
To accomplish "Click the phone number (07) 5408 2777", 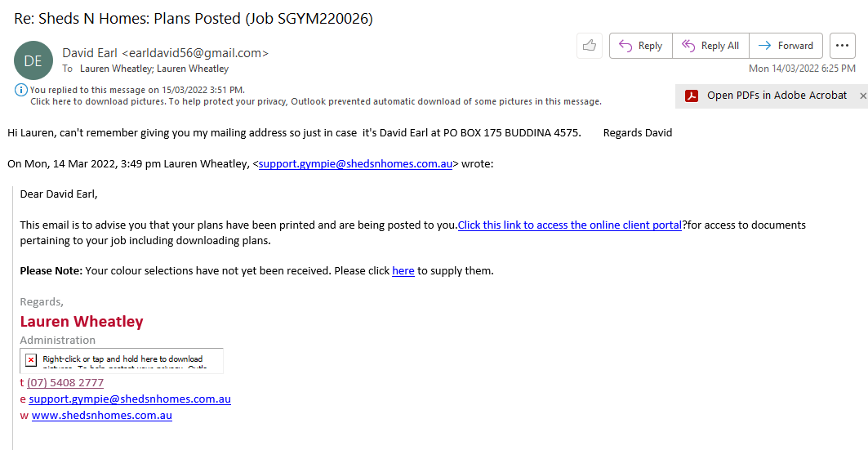I will coord(65,382).
